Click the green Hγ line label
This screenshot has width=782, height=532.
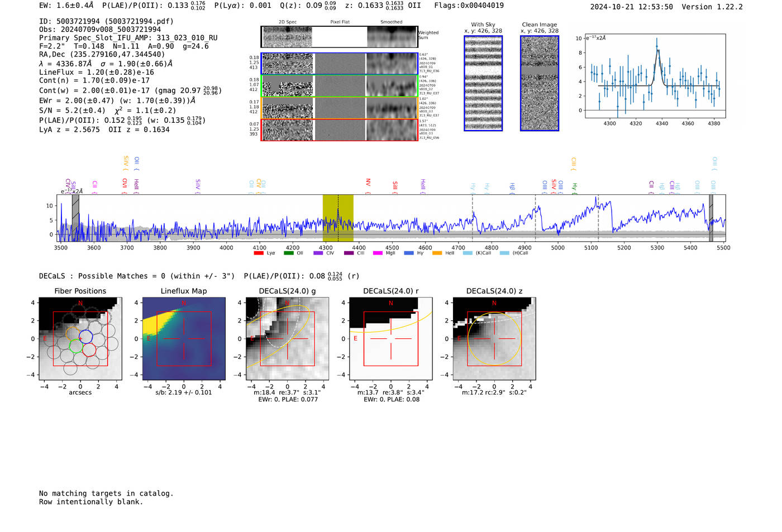tap(574, 188)
